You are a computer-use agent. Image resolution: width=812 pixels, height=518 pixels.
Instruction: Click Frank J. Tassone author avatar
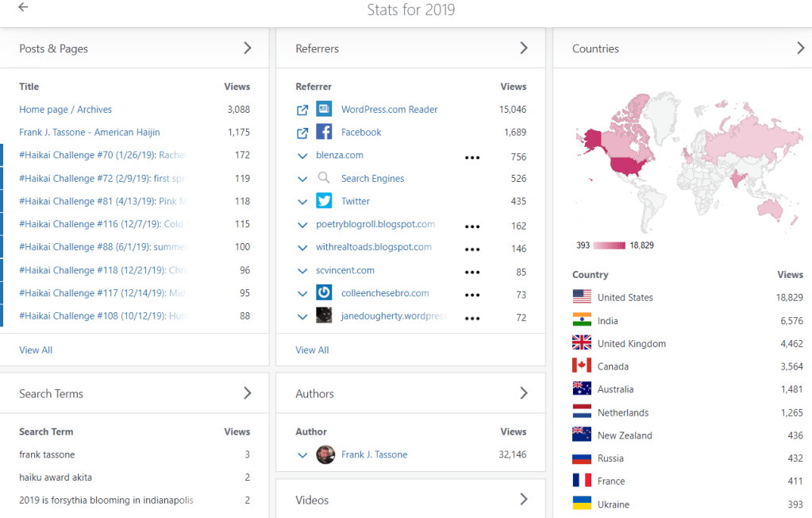point(325,454)
